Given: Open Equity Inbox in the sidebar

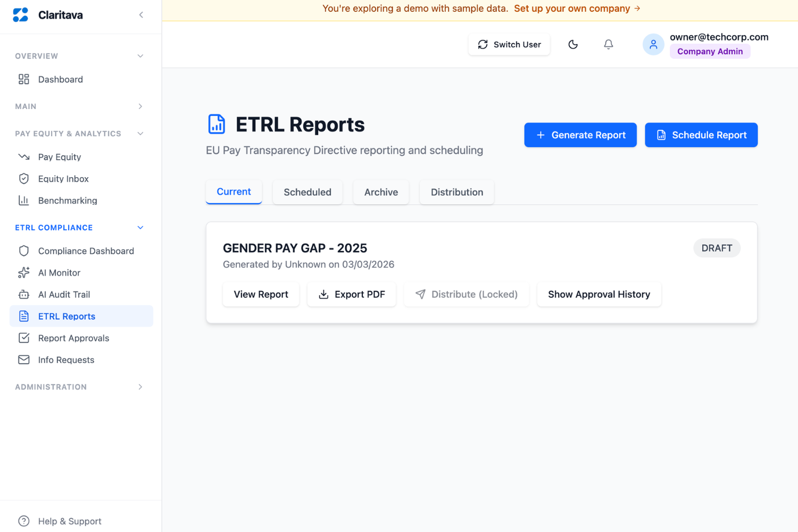Looking at the screenshot, I should coord(81,179).
